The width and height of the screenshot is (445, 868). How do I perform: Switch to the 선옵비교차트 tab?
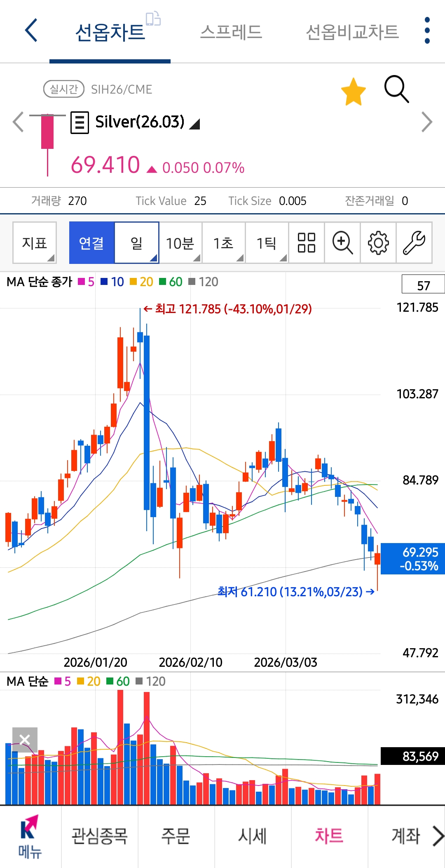[x=352, y=32]
